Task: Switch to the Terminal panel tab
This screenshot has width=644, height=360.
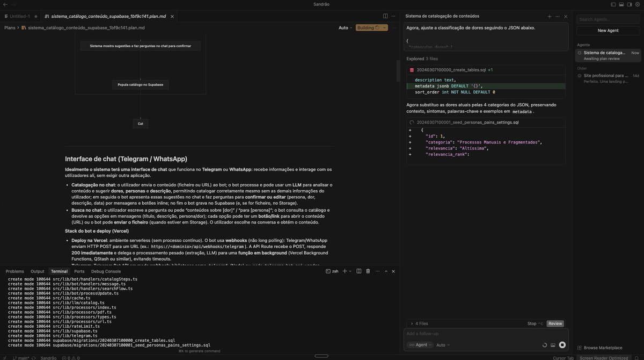Action: click(x=59, y=271)
